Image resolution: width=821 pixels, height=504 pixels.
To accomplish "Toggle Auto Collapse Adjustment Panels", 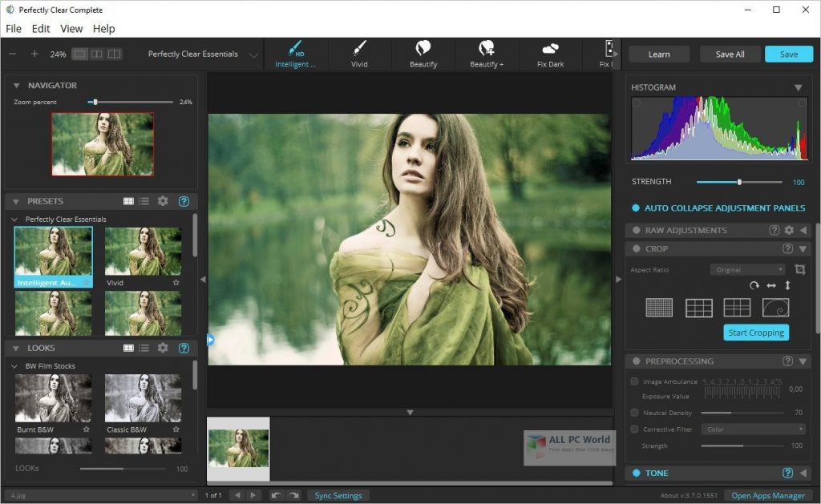I will [635, 208].
